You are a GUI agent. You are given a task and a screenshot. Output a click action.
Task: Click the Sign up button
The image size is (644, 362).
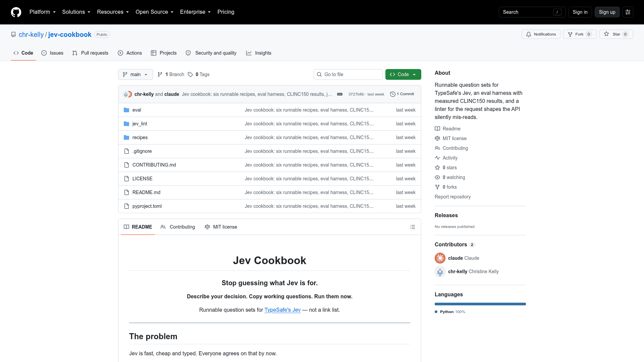(607, 12)
